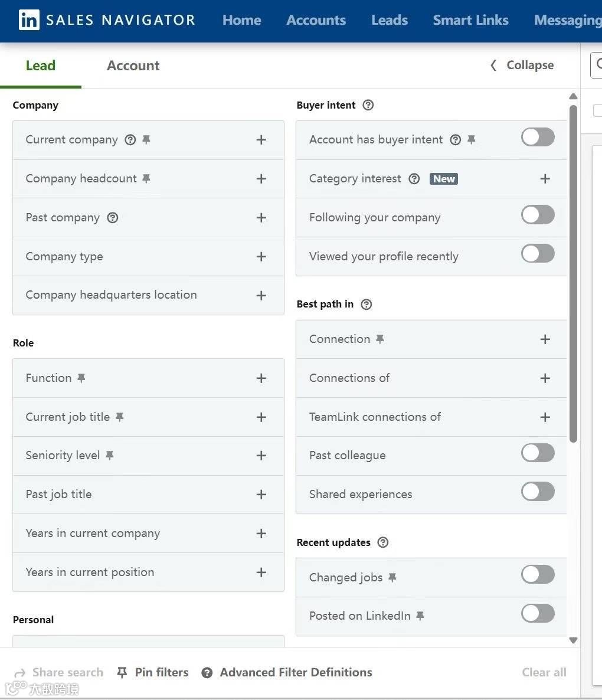
Task: Click pin icon beside Company headcount
Action: pos(146,178)
